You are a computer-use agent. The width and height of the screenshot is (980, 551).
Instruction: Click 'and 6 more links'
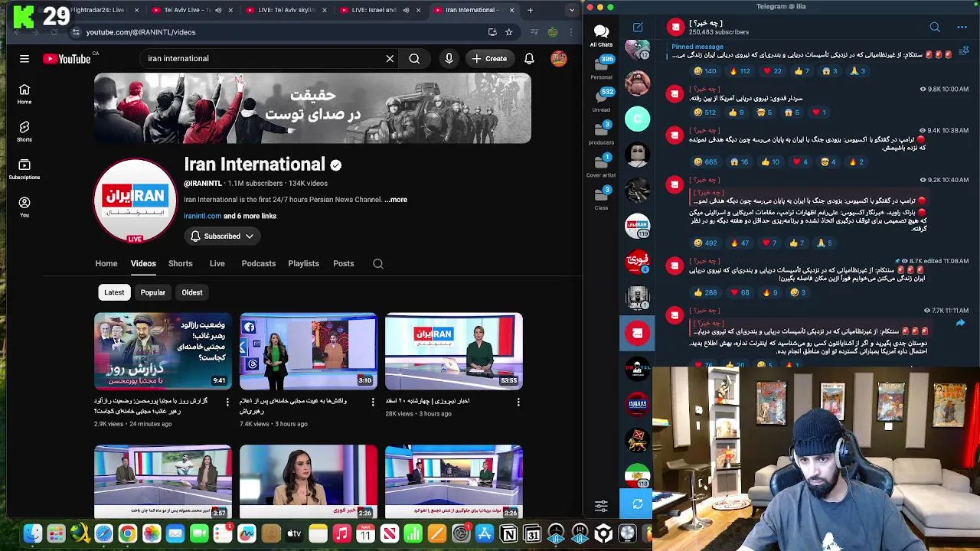250,216
